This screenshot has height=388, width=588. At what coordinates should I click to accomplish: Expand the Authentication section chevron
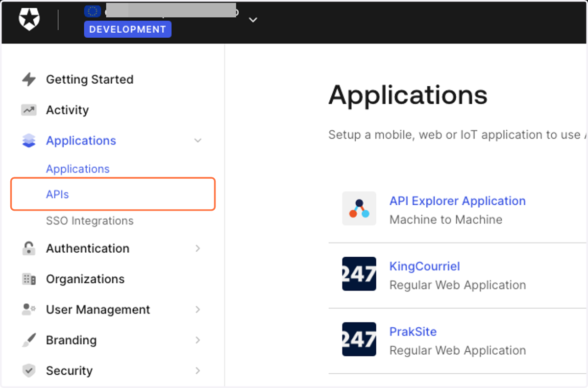point(198,248)
